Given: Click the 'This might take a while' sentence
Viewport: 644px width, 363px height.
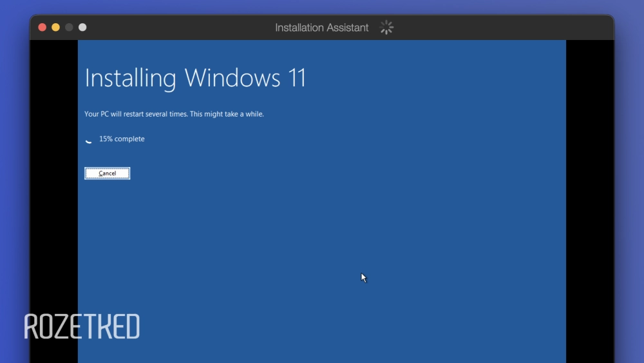Looking at the screenshot, I should point(227,114).
